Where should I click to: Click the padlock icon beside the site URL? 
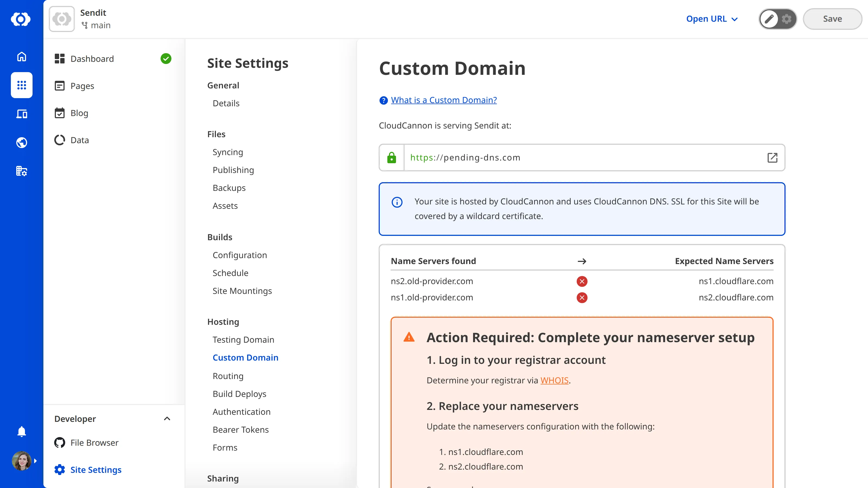(391, 157)
